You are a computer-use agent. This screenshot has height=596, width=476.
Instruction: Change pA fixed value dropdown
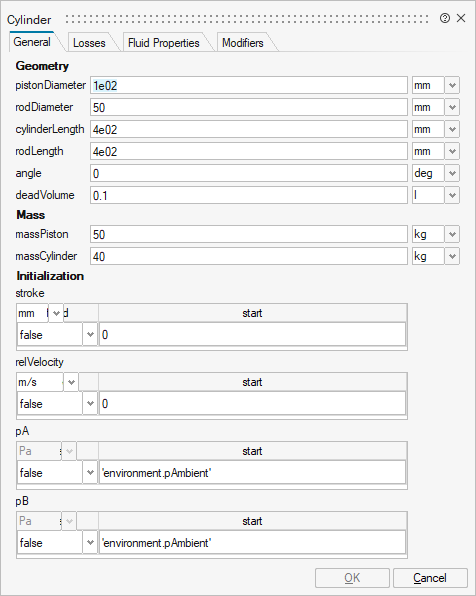click(x=90, y=472)
